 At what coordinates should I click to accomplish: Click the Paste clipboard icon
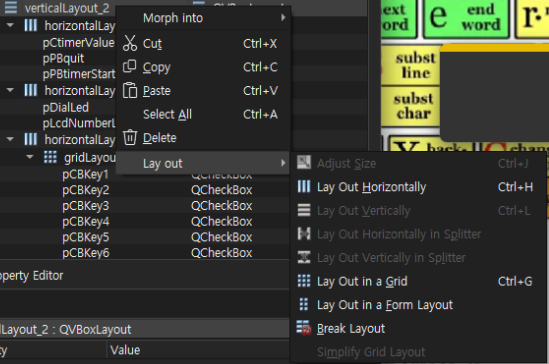click(130, 90)
